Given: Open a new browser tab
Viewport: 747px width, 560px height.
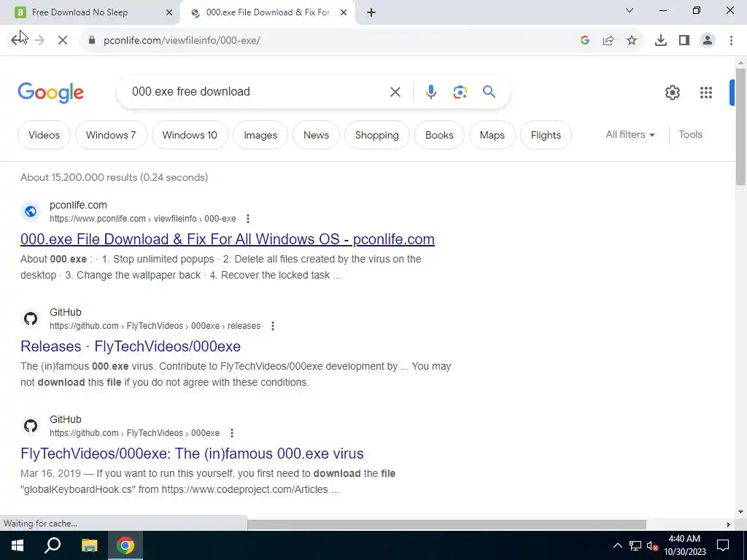Looking at the screenshot, I should pyautogui.click(x=371, y=13).
